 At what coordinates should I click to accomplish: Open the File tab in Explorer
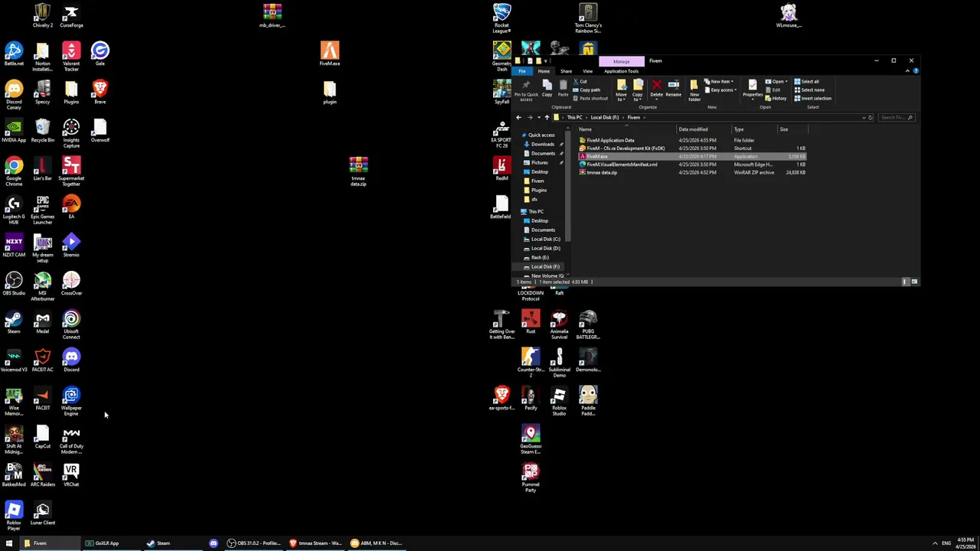522,71
